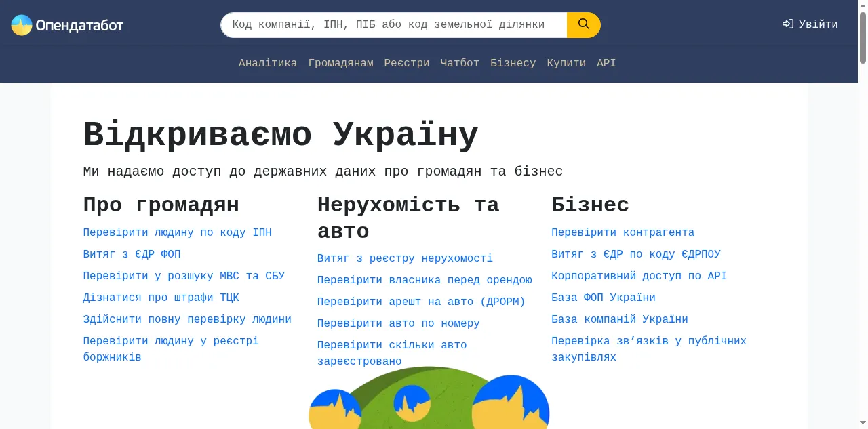Image resolution: width=868 pixels, height=429 pixels.
Task: Open Корпоративний доступ по API link
Action: point(639,276)
